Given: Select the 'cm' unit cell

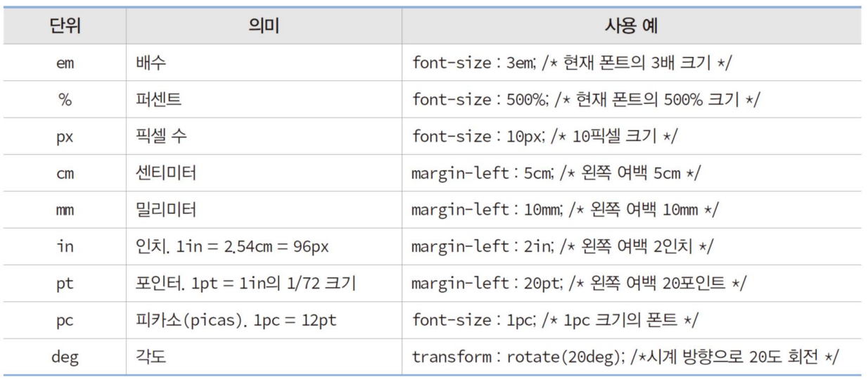Looking at the screenshot, I should (65, 173).
